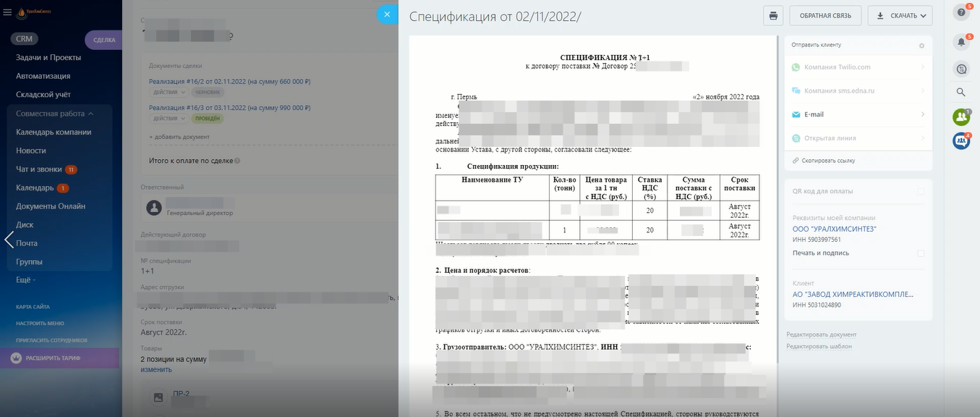Image resolution: width=980 pixels, height=417 pixels.
Task: Click изменить under Товары
Action: [156, 370]
